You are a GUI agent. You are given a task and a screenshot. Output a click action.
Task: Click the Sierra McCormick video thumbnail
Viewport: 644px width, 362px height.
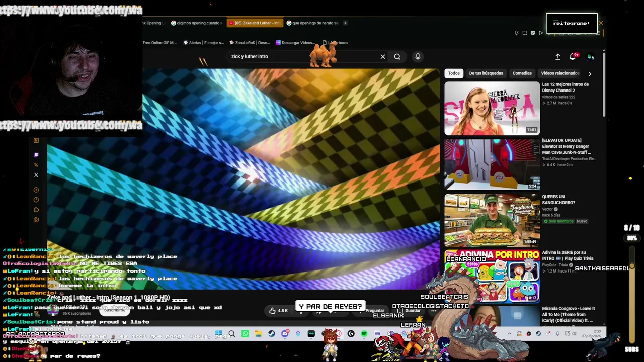pyautogui.click(x=492, y=109)
